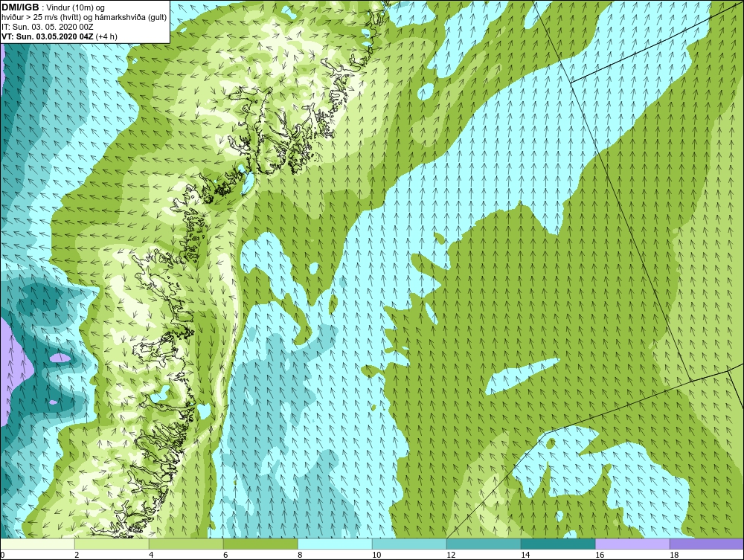Click the 18+ m/s purple legend swatch
Image resolution: width=744 pixels, height=560 pixels.
[x=707, y=544]
